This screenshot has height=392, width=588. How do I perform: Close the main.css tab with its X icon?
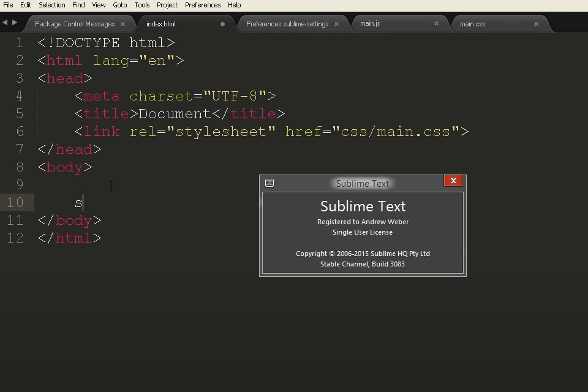(536, 24)
